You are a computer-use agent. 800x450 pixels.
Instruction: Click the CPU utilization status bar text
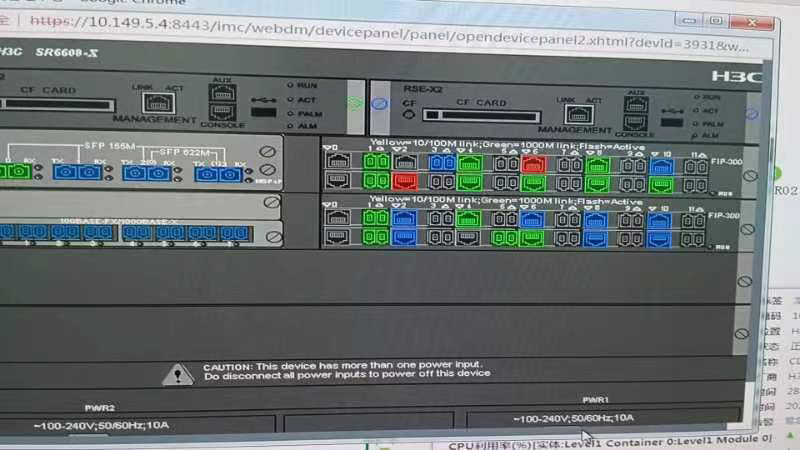610,442
